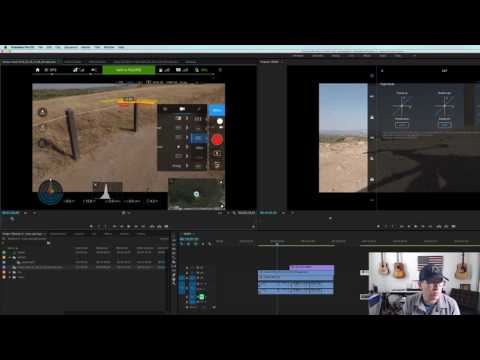Open the File menu
This screenshot has height=360, width=480.
(x=40, y=47)
